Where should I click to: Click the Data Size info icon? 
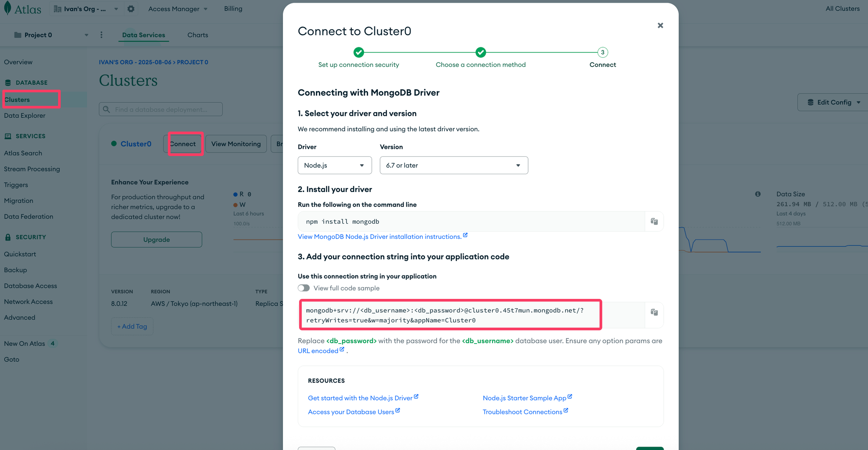(758, 194)
